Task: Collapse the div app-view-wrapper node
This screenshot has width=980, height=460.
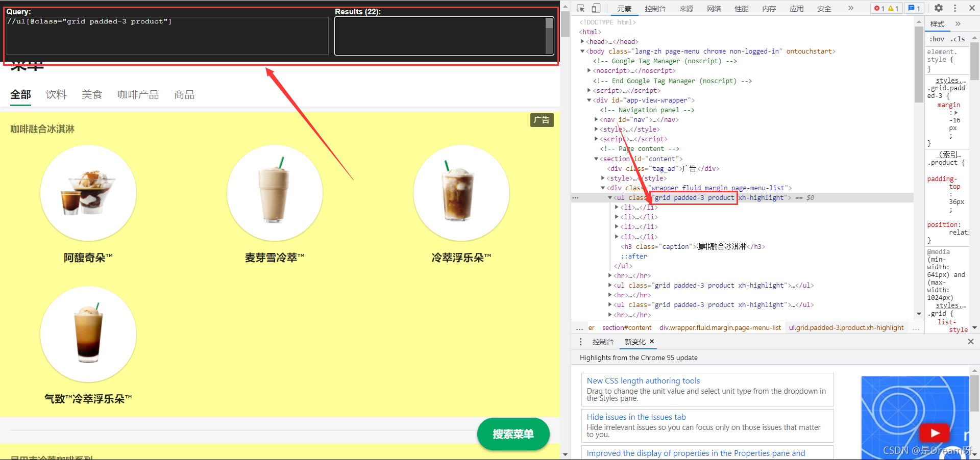Action: click(589, 100)
